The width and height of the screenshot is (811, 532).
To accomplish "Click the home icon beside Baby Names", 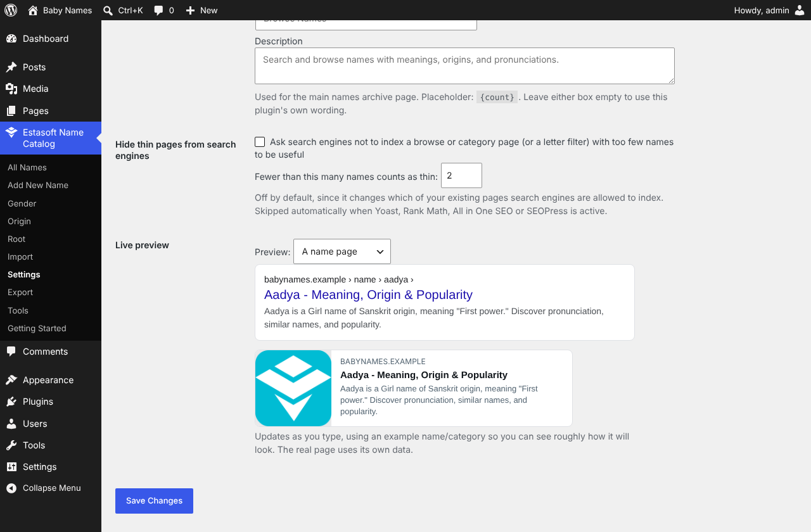I will point(32,10).
